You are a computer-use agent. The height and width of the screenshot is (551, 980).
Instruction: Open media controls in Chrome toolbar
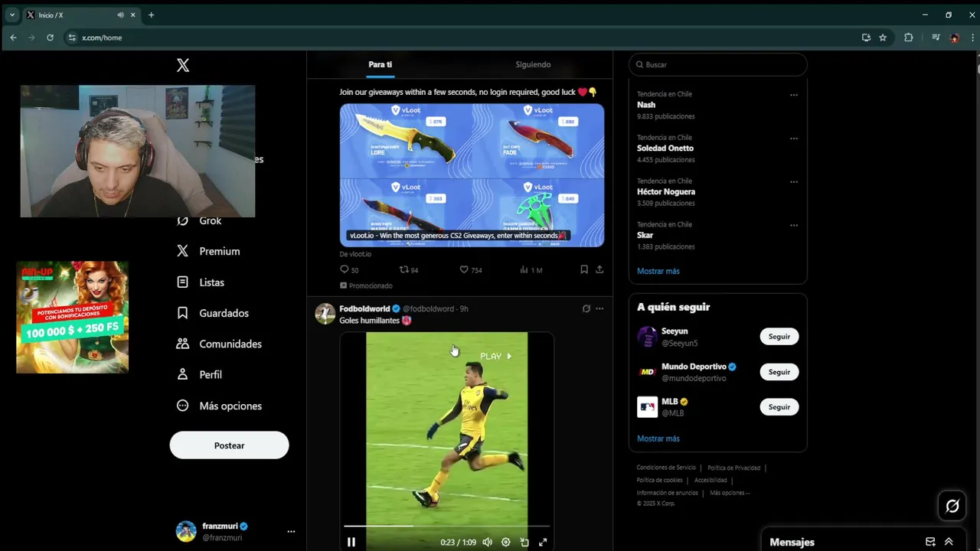[x=936, y=37]
